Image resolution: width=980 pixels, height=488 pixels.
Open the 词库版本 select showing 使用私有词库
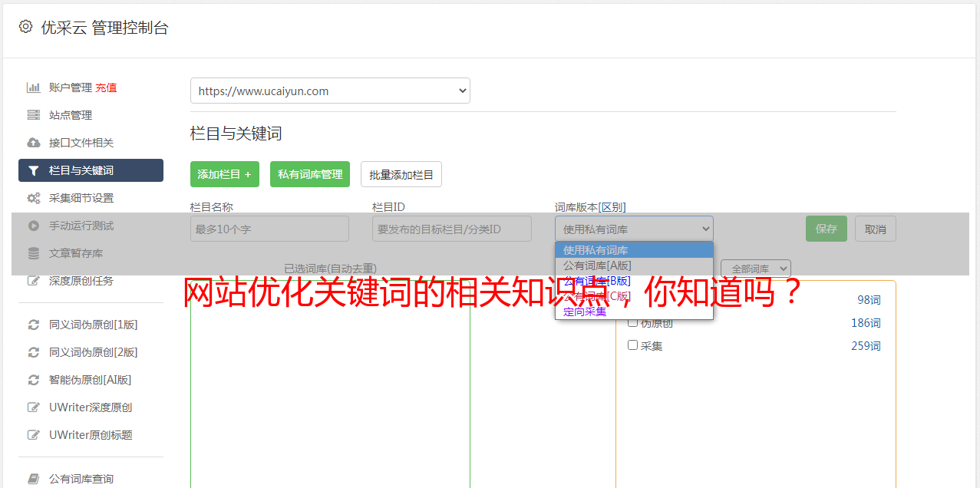pyautogui.click(x=634, y=229)
